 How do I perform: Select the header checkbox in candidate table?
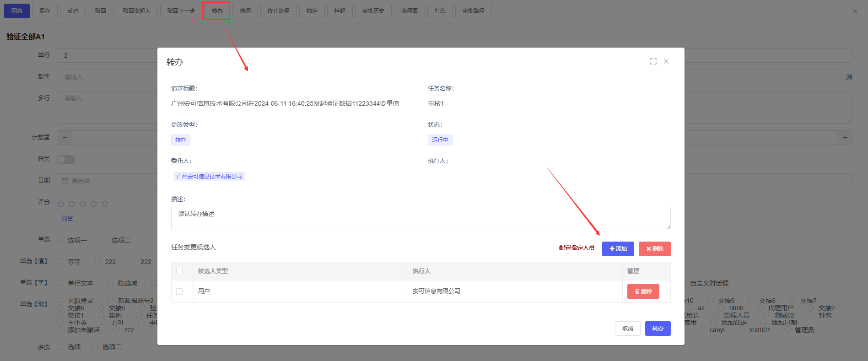[x=179, y=271]
